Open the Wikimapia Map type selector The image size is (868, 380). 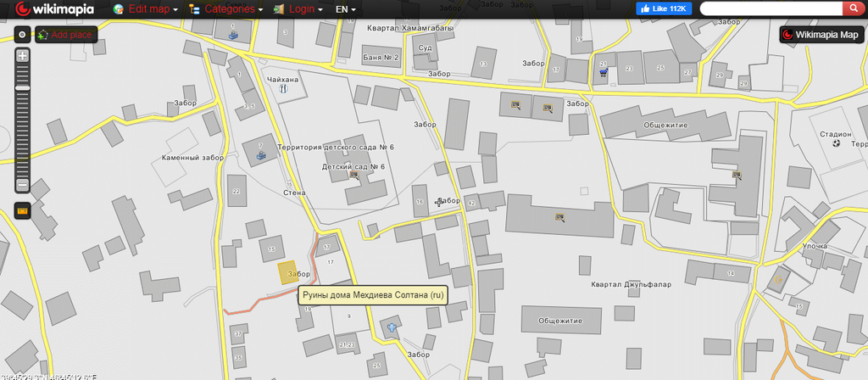coord(821,35)
